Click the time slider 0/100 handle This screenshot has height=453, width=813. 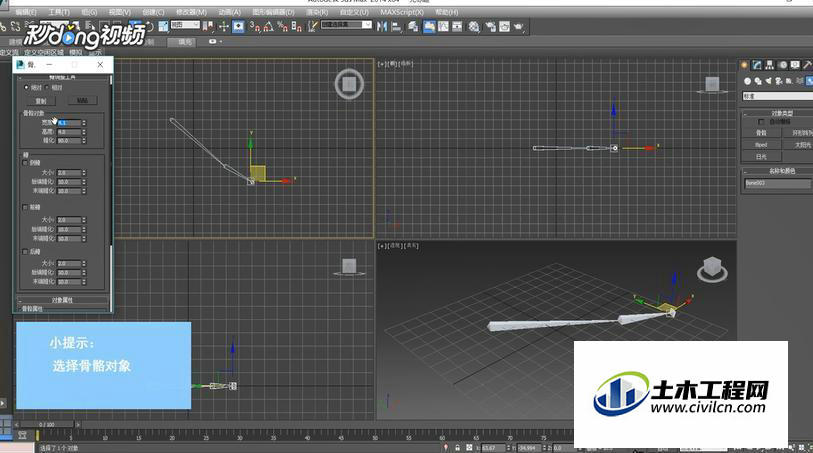coord(47,424)
